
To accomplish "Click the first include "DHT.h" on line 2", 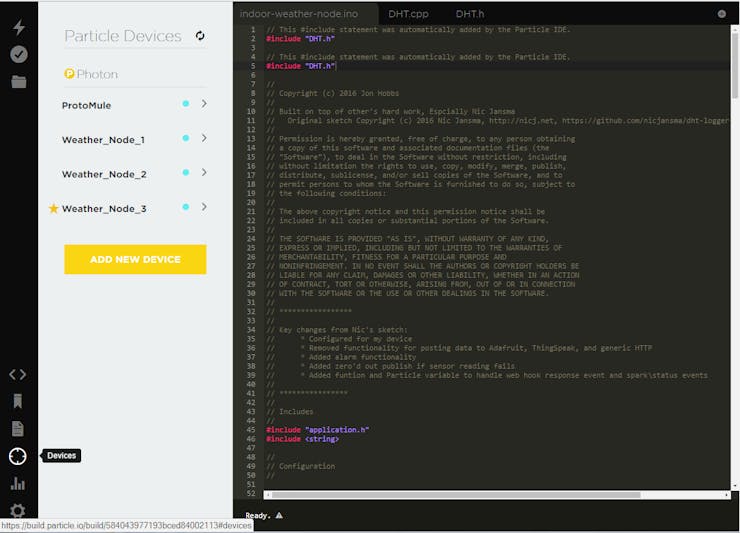I will (301, 38).
